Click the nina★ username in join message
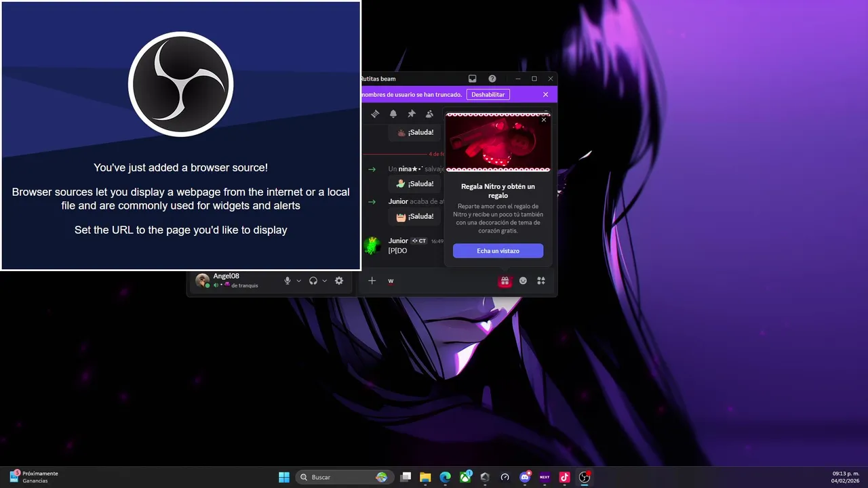 pyautogui.click(x=411, y=169)
